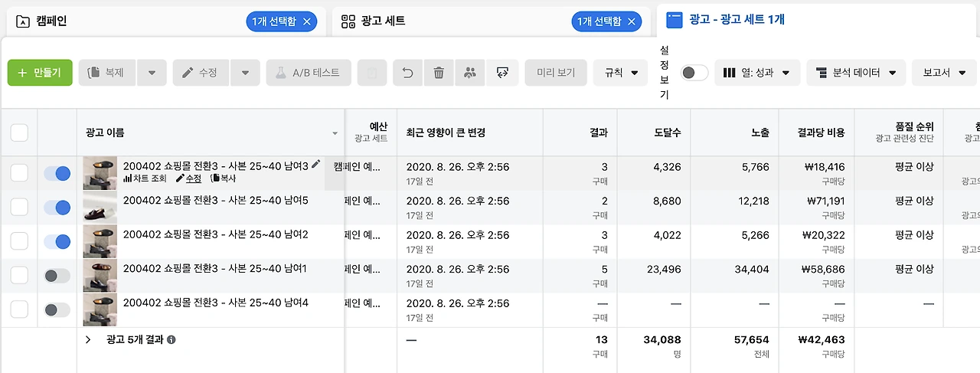The height and width of the screenshot is (373, 980).
Task: Open ad name 200402 쇼핑몰 전환3 - 사본 25~40 남여5
Action: (x=216, y=200)
